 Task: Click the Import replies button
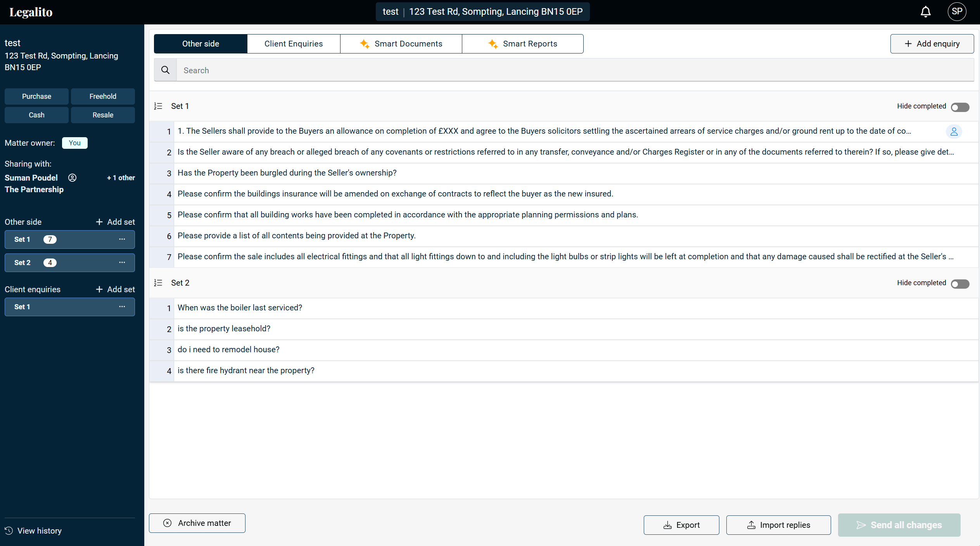point(778,525)
